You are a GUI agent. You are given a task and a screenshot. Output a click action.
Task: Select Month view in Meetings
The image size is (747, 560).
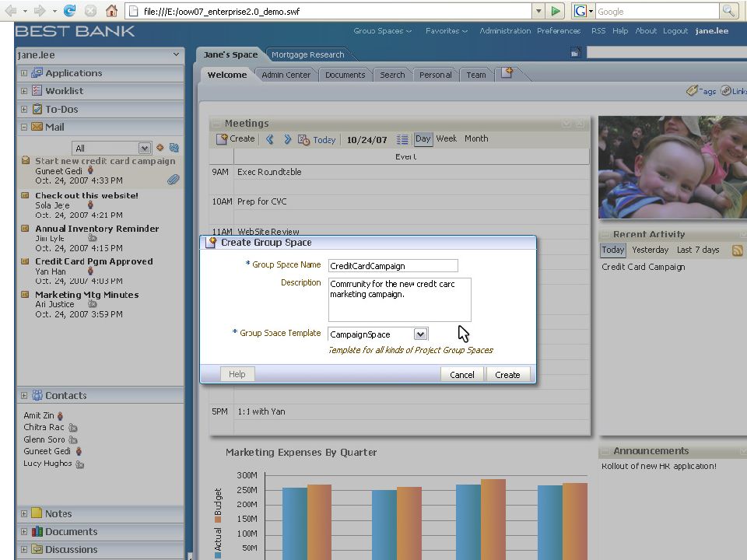(x=476, y=138)
